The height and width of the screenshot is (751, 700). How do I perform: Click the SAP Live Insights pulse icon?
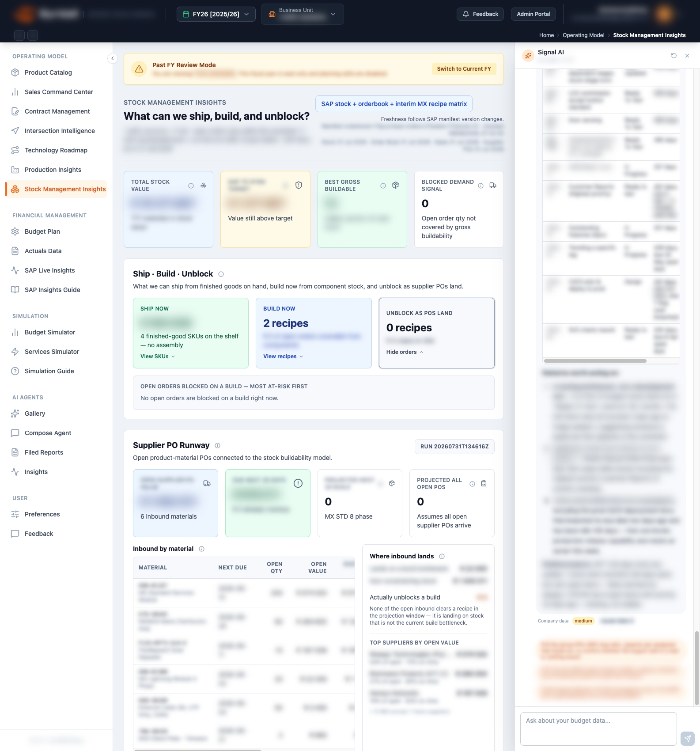[x=15, y=270]
